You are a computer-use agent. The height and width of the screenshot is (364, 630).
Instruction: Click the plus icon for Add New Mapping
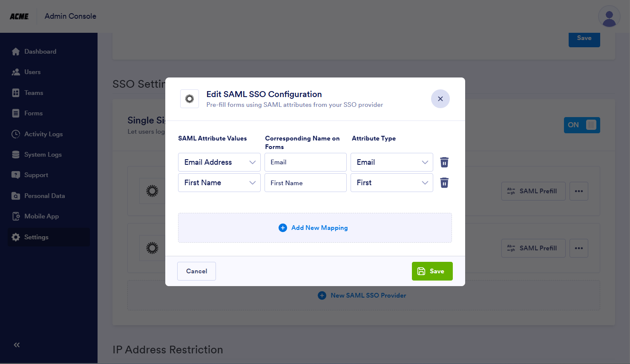(283, 228)
